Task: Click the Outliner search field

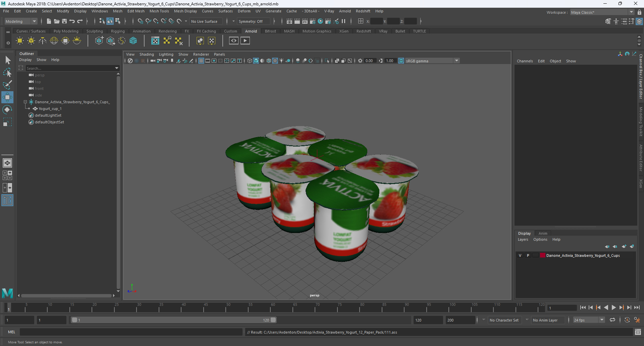Action: pyautogui.click(x=70, y=68)
